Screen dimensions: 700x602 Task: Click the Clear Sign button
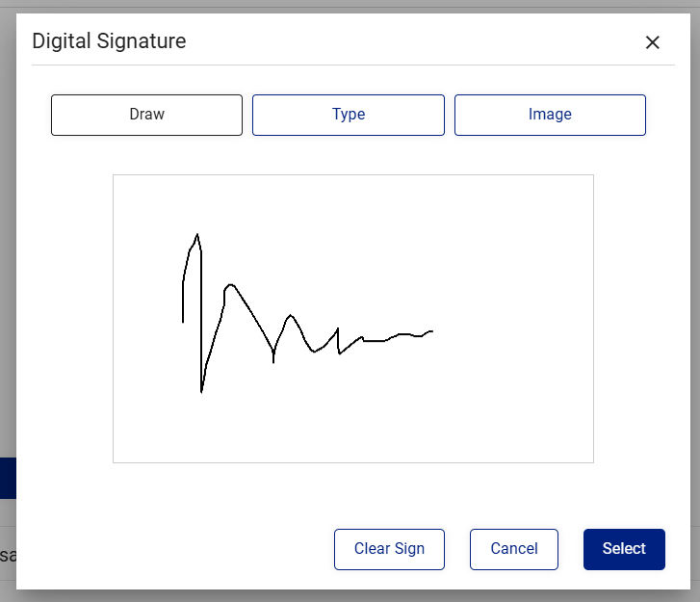(389, 549)
